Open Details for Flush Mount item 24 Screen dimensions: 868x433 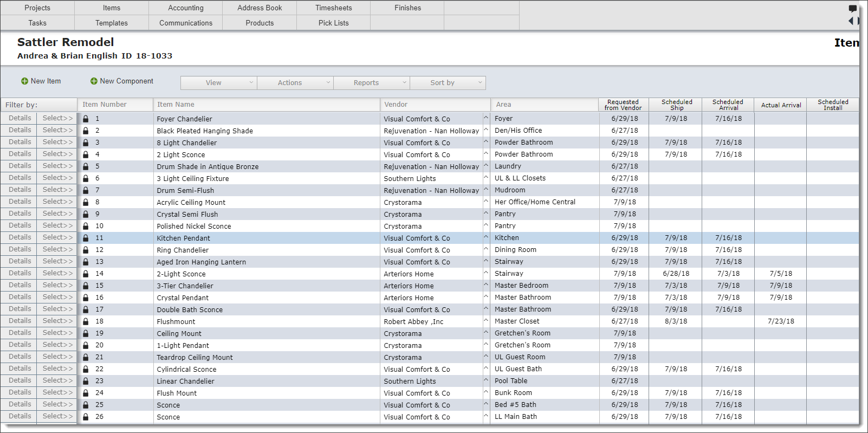(x=20, y=392)
